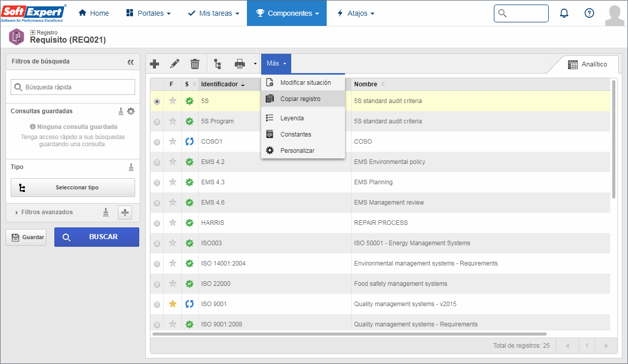Open the notifications bell icon
This screenshot has width=628, height=364.
pos(564,13)
